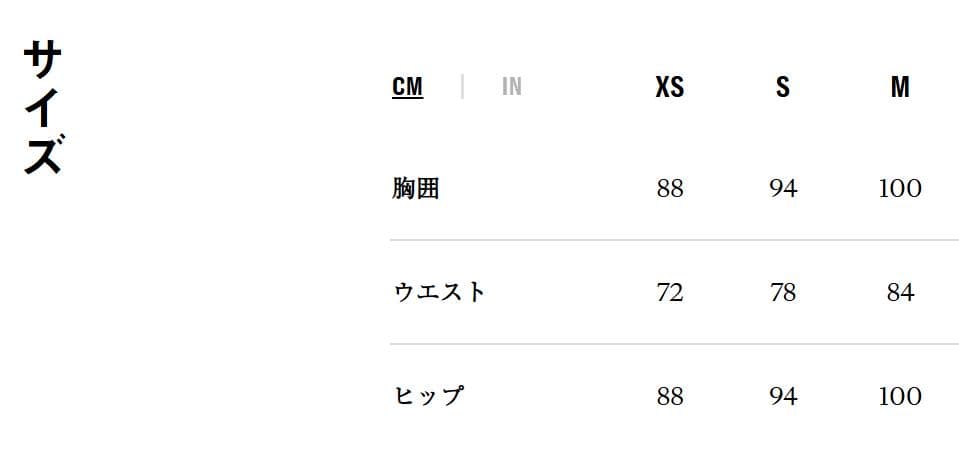Click hip value 88 under XS
The image size is (959, 476).
669,396
